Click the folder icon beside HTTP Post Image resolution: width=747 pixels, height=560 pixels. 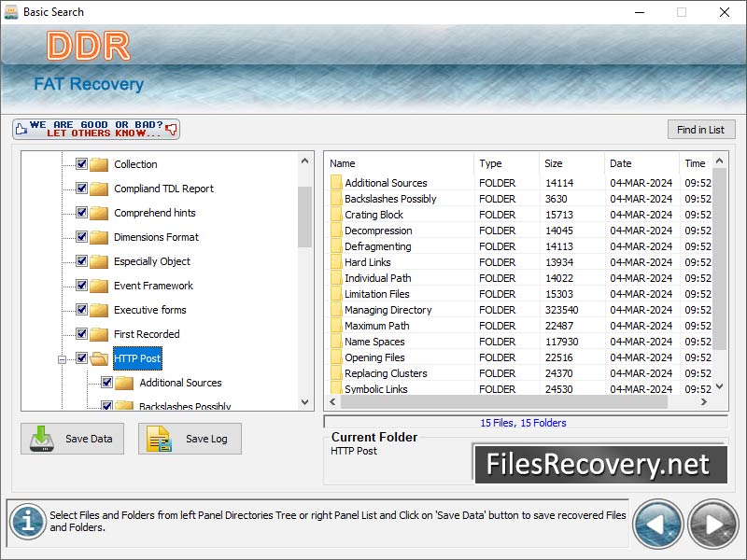[x=100, y=358]
